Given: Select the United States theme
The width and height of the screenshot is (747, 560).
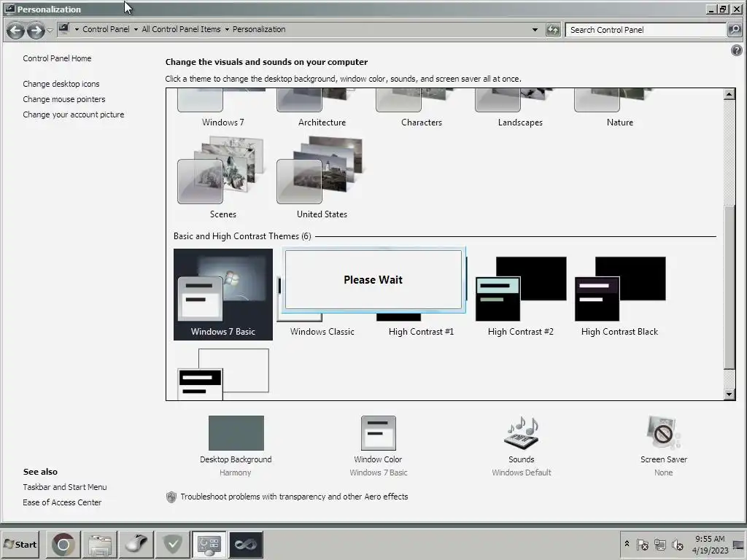Looking at the screenshot, I should click(x=322, y=178).
